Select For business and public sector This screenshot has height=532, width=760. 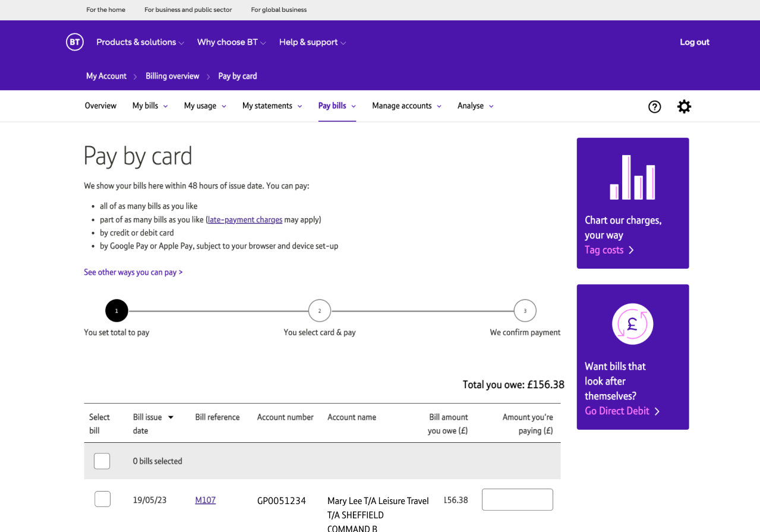point(188,10)
